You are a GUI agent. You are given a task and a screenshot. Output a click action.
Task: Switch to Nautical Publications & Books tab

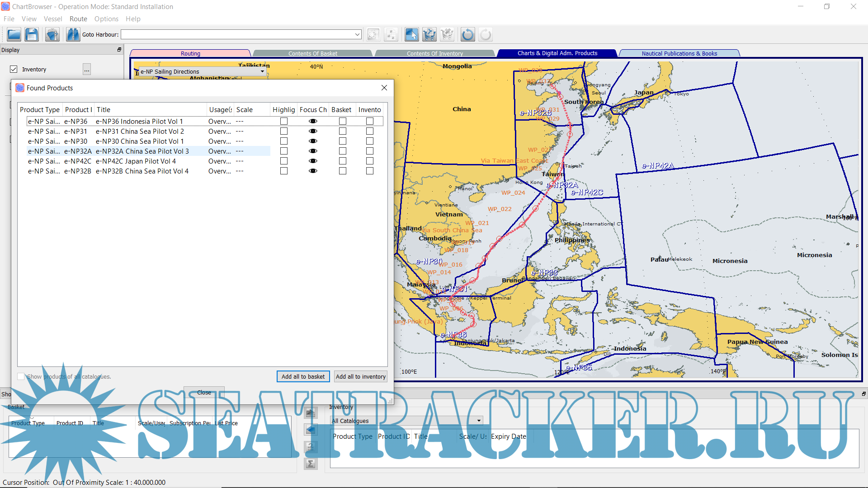coord(679,53)
